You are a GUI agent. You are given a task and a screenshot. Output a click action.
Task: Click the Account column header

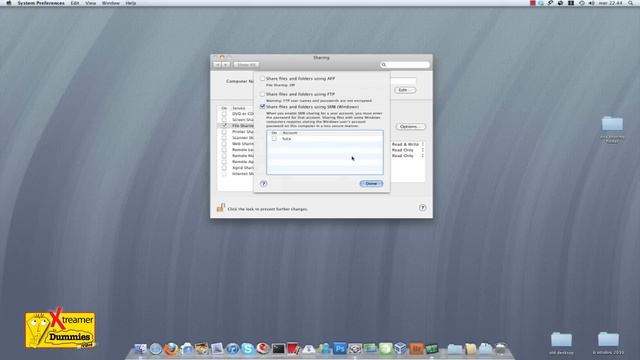290,133
